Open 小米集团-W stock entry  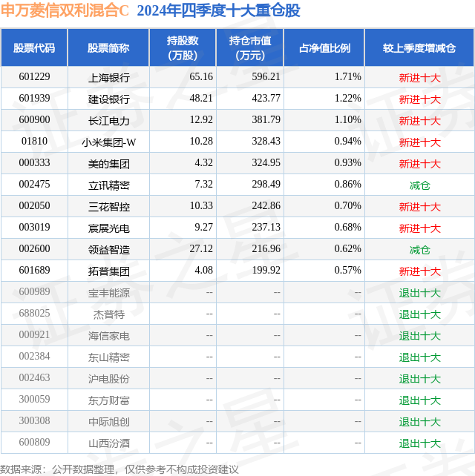click(x=109, y=142)
